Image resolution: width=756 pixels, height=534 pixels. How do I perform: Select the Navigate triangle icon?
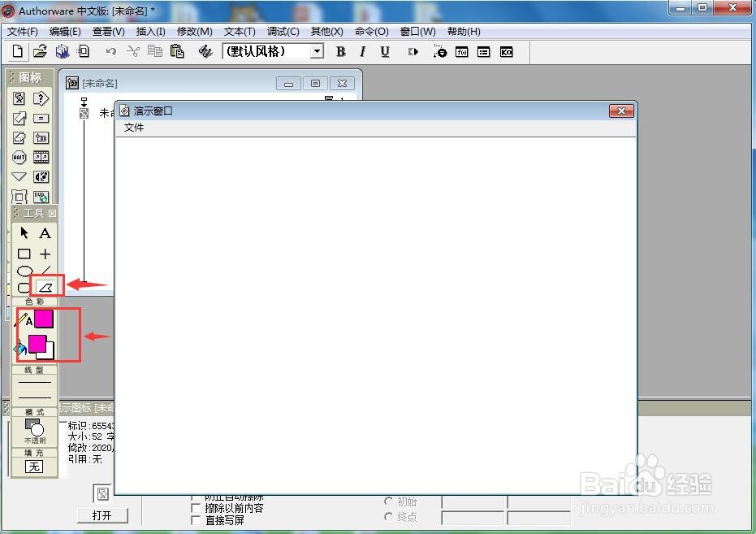[19, 176]
